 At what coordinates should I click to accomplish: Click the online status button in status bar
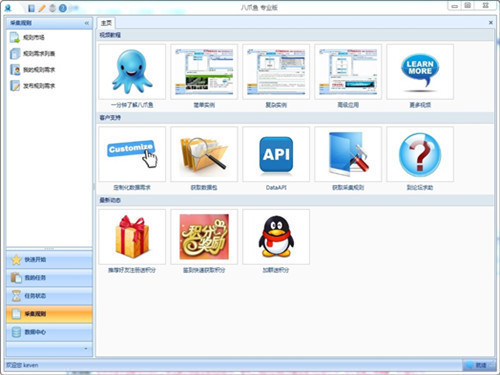[x=479, y=365]
